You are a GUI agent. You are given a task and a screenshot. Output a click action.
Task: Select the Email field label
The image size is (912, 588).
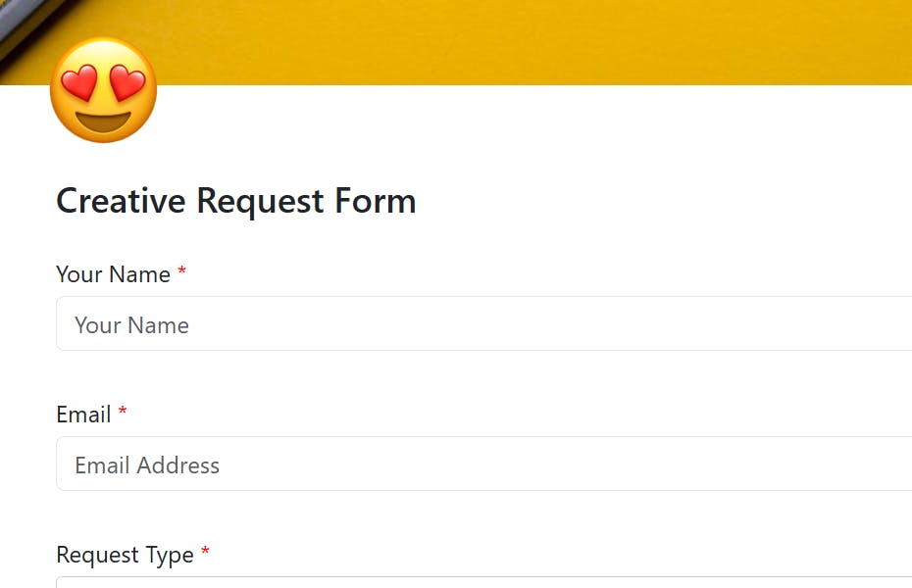83,415
